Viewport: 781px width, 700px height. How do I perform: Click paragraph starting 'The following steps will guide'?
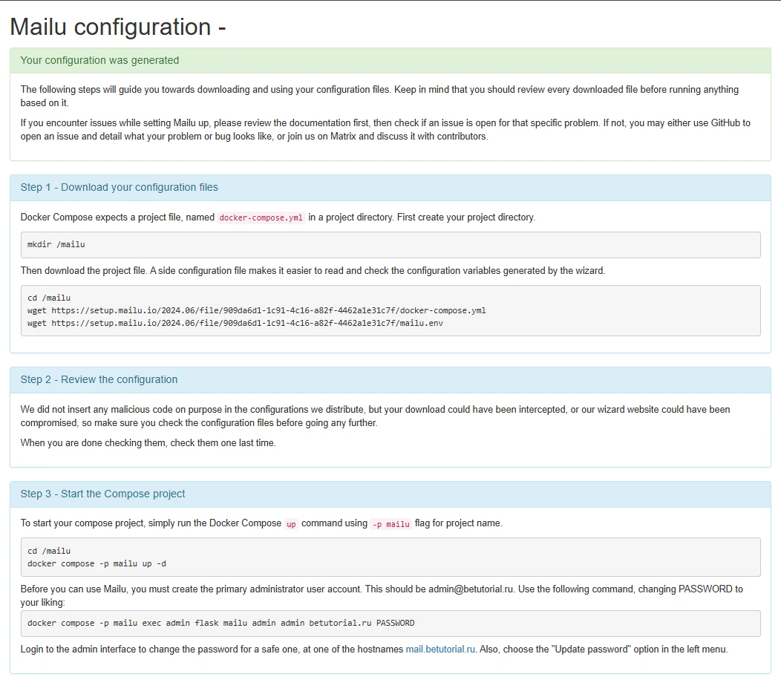(379, 96)
